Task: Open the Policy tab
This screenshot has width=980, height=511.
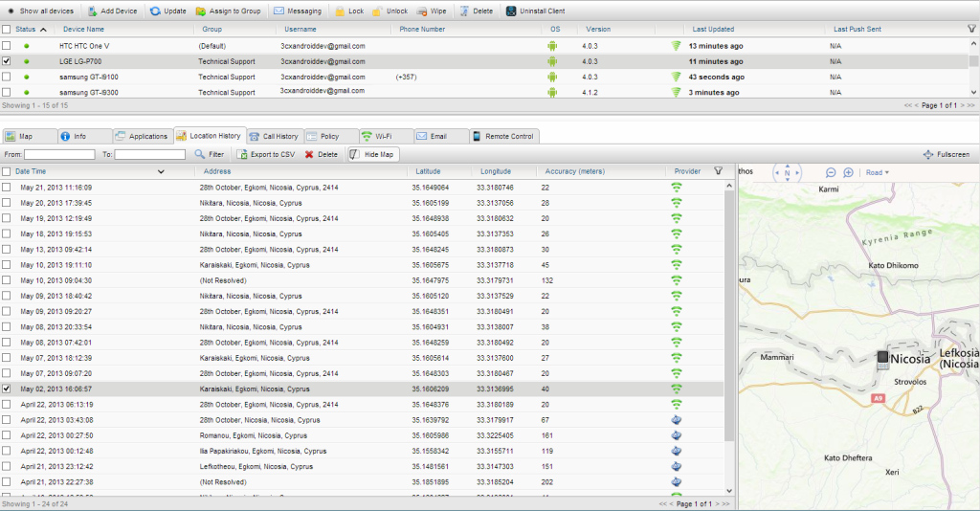Action: [329, 136]
